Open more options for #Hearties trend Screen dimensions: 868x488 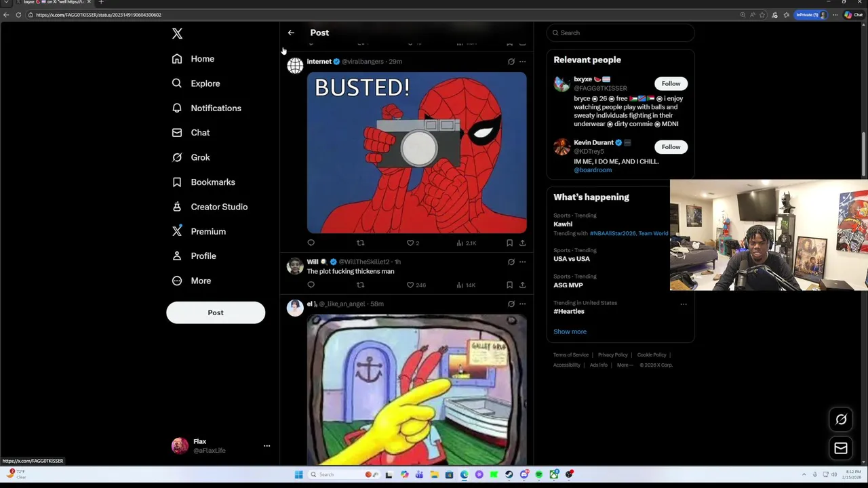tap(683, 304)
